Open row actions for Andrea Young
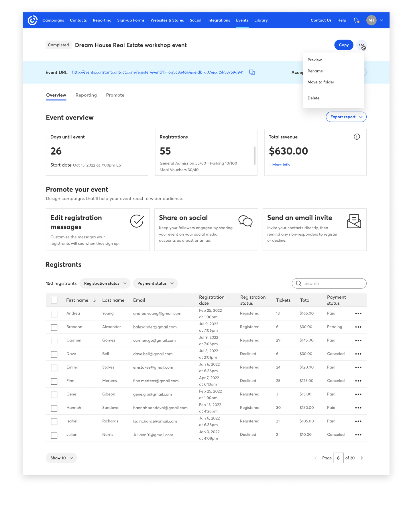This screenshot has width=401, height=532. [358, 314]
